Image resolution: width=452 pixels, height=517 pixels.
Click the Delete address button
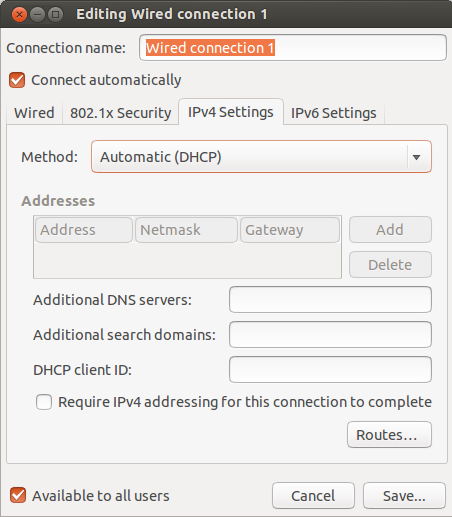[x=390, y=265]
